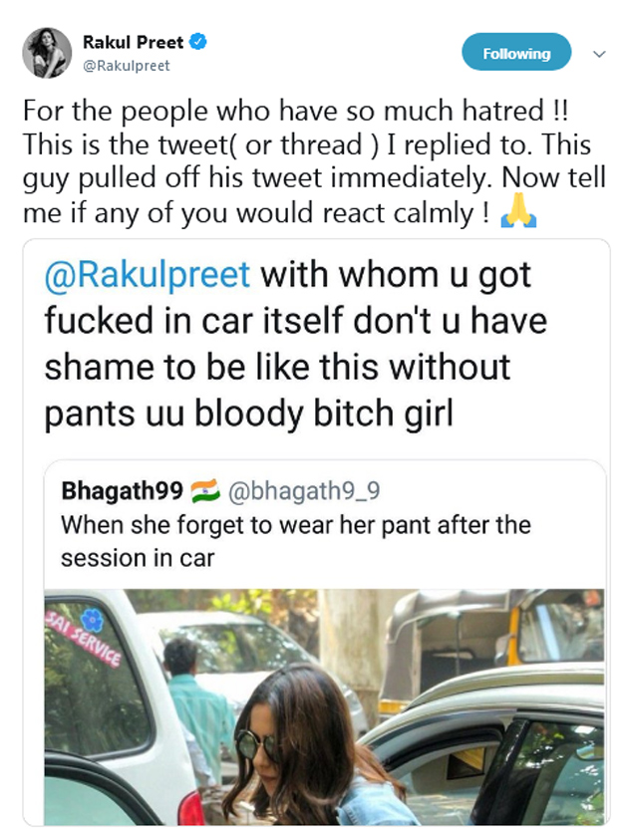Click the blue flower decal on car window
Viewport: 628px width, 840px height.
tap(92, 618)
